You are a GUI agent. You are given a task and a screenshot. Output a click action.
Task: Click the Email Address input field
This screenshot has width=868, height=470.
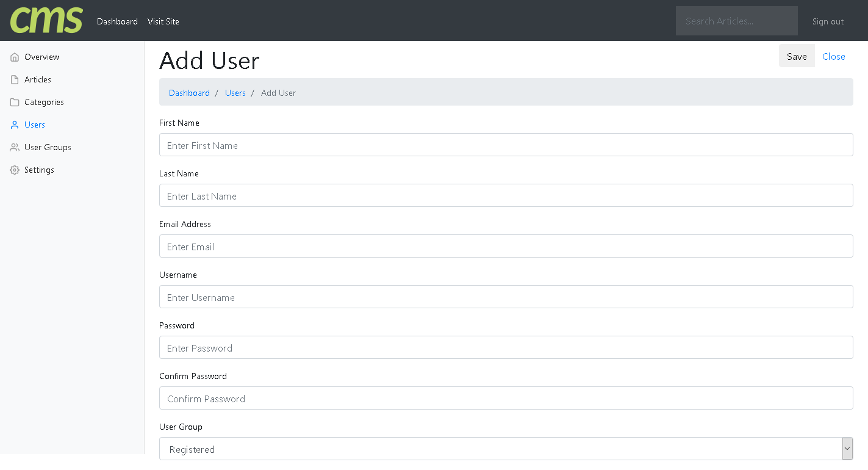(x=505, y=246)
